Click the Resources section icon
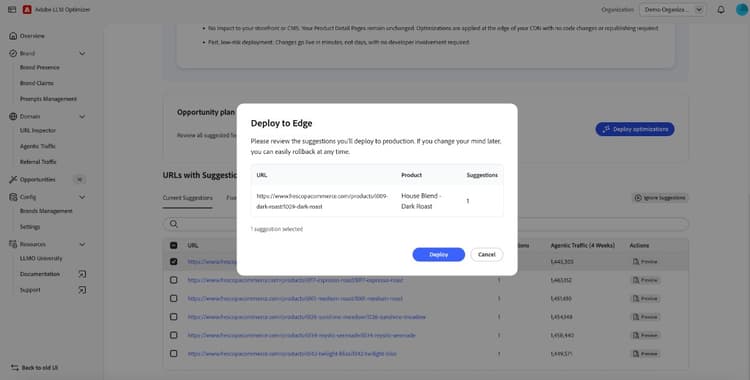750x380 pixels. [13, 244]
